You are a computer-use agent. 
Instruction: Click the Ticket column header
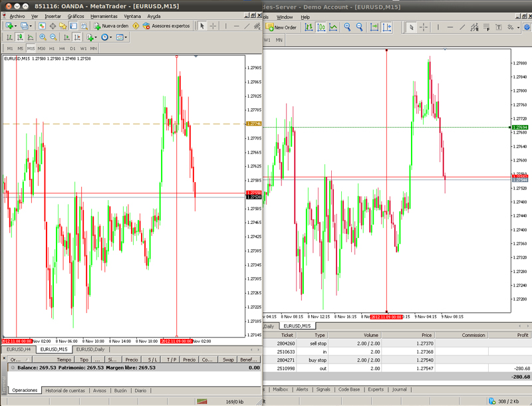[287, 335]
